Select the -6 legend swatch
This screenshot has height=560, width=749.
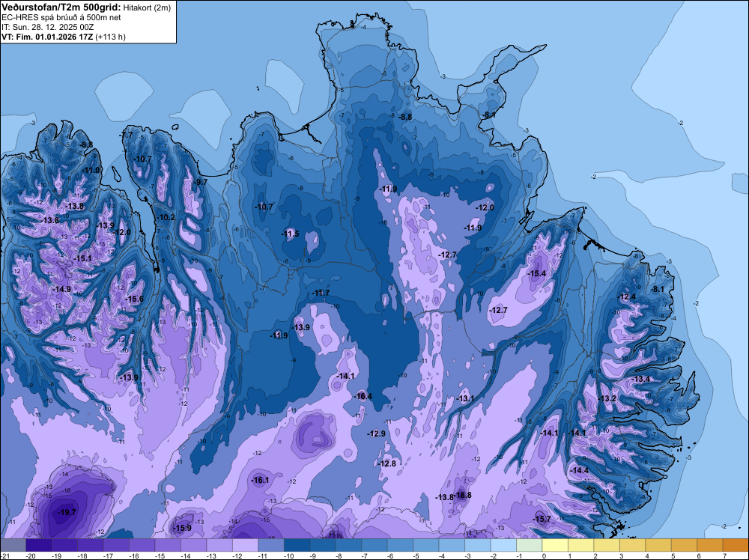[400, 545]
